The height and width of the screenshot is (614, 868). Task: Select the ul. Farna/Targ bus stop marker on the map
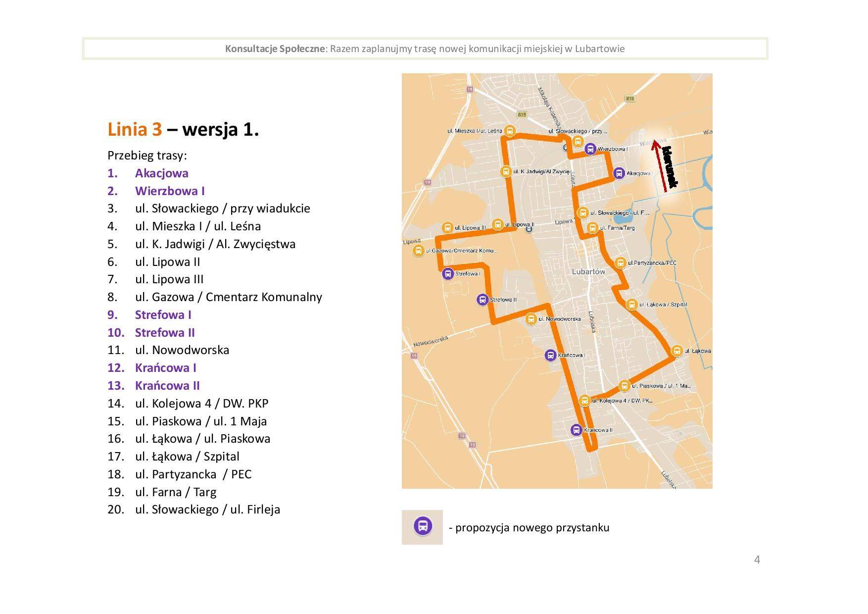point(592,228)
